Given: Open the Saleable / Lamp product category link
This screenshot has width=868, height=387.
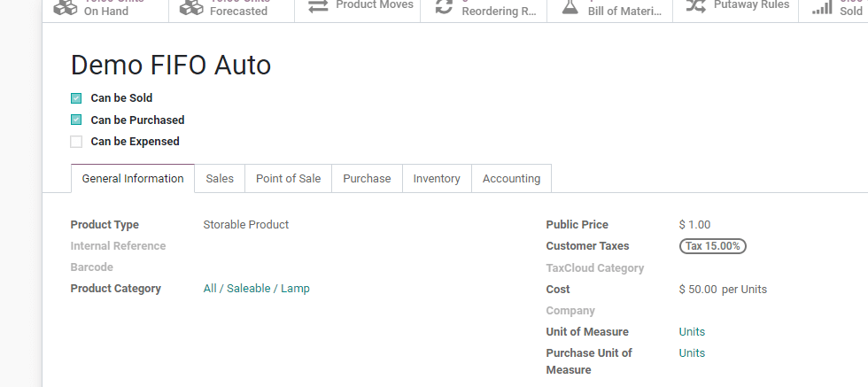Looking at the screenshot, I should point(267,289).
